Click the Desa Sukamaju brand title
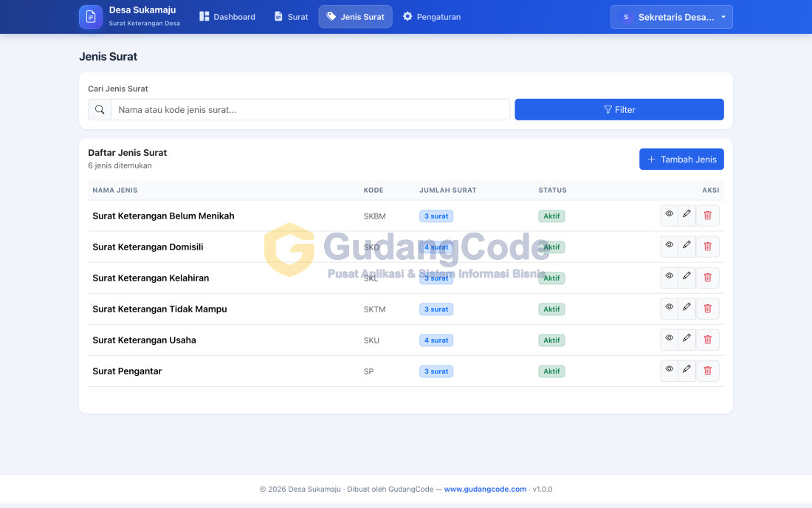The image size is (812, 508). 142,10
